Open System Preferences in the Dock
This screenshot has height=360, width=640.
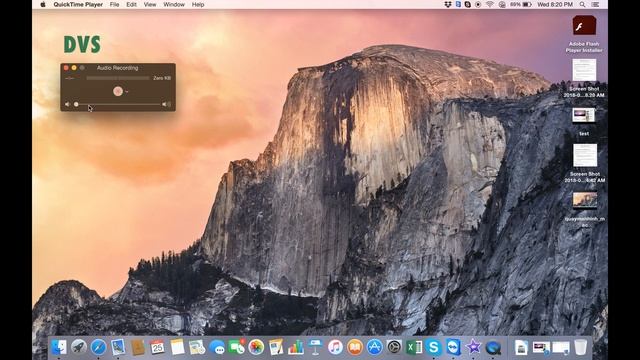394,347
